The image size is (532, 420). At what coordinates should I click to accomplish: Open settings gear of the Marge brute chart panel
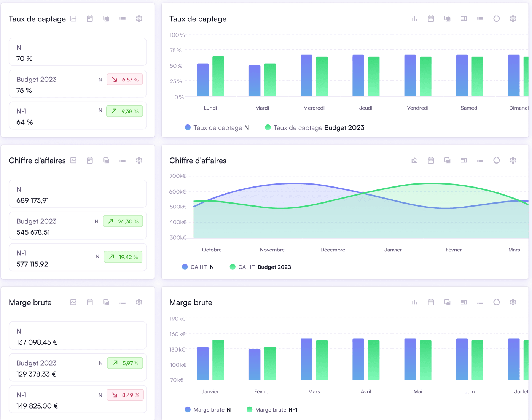coord(513,302)
